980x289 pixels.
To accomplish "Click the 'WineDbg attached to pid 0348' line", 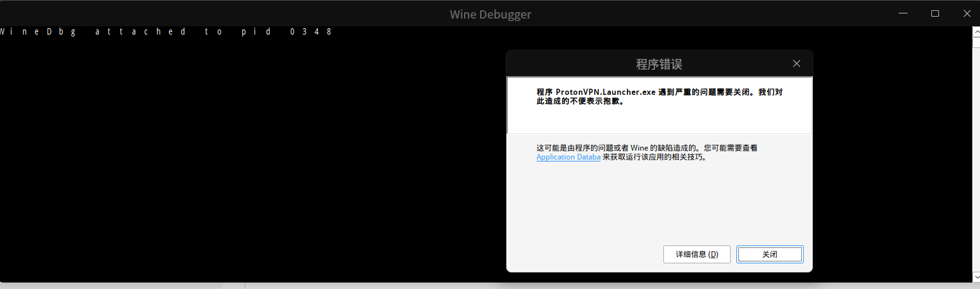I will (x=167, y=31).
